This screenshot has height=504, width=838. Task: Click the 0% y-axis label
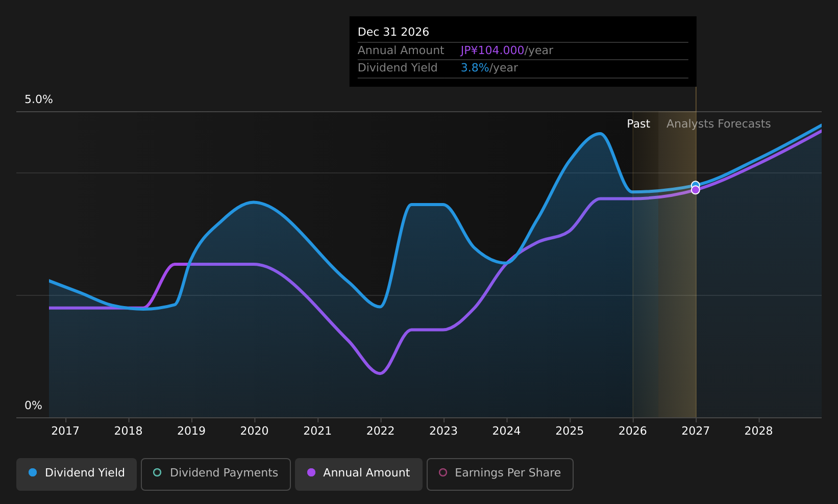34,406
